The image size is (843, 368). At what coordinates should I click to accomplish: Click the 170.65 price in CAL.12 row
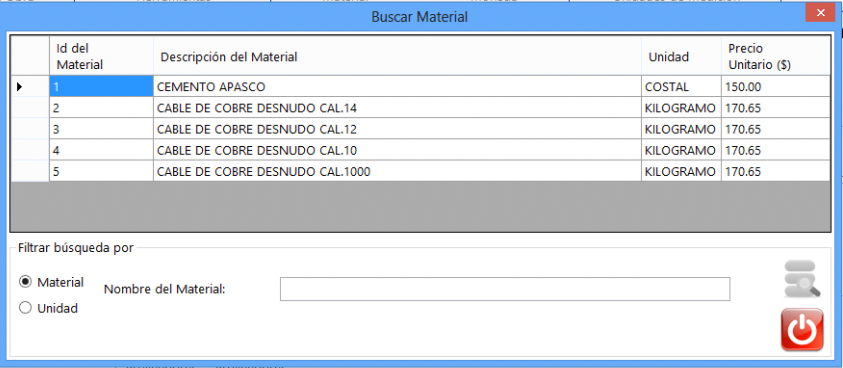[776, 129]
